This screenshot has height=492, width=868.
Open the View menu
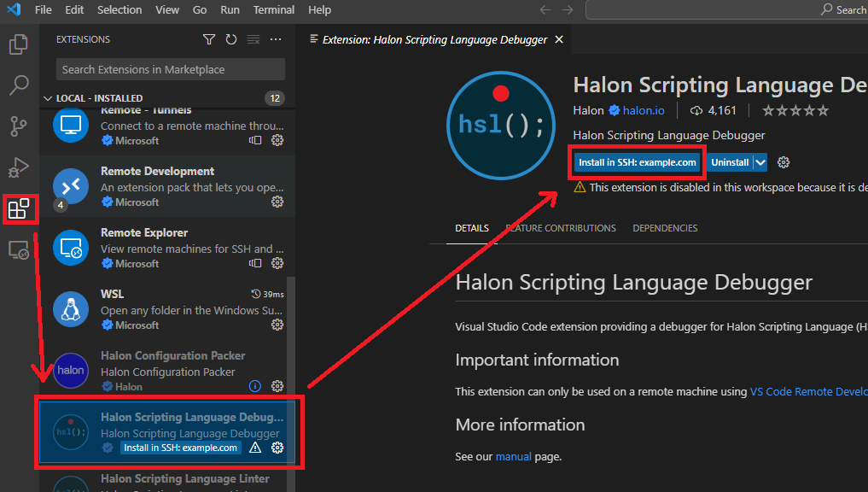tap(167, 10)
